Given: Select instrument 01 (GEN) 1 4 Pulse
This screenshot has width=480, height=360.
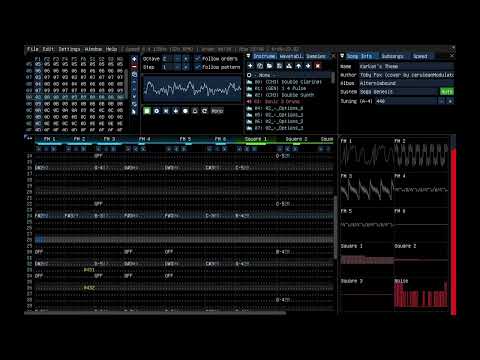Looking at the screenshot, I should pos(288,88).
